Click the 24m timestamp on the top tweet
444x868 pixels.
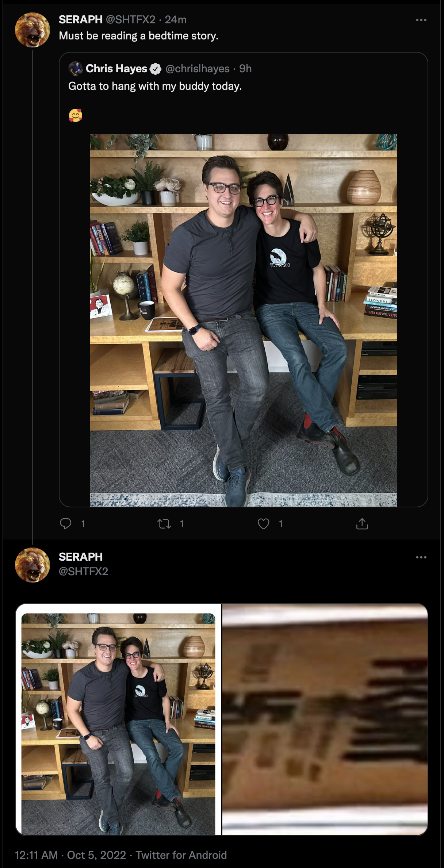(x=176, y=19)
